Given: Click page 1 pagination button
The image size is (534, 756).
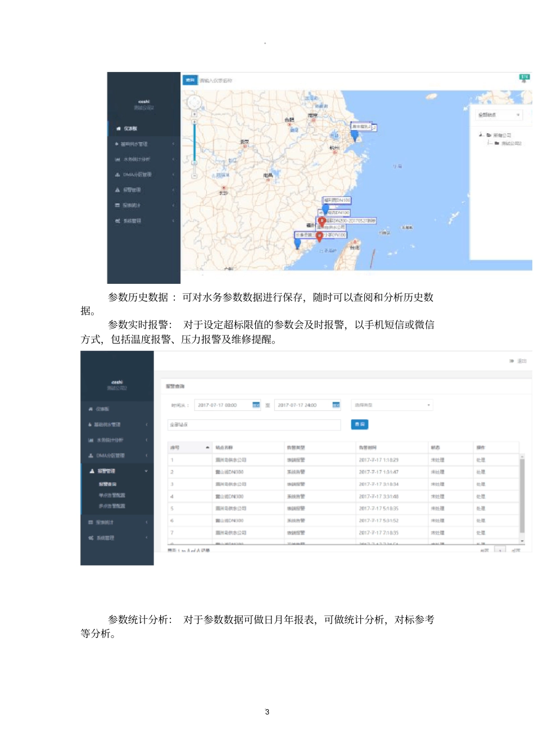Looking at the screenshot, I should tap(500, 550).
